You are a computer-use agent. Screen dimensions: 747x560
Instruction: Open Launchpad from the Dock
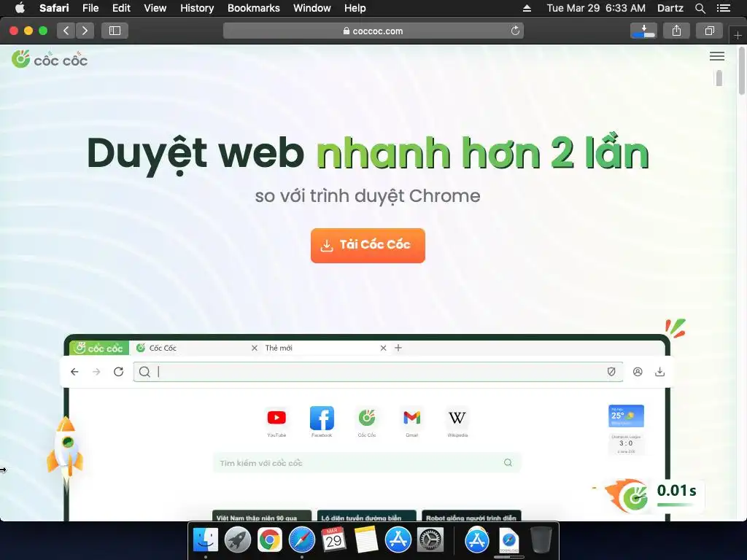pos(238,540)
